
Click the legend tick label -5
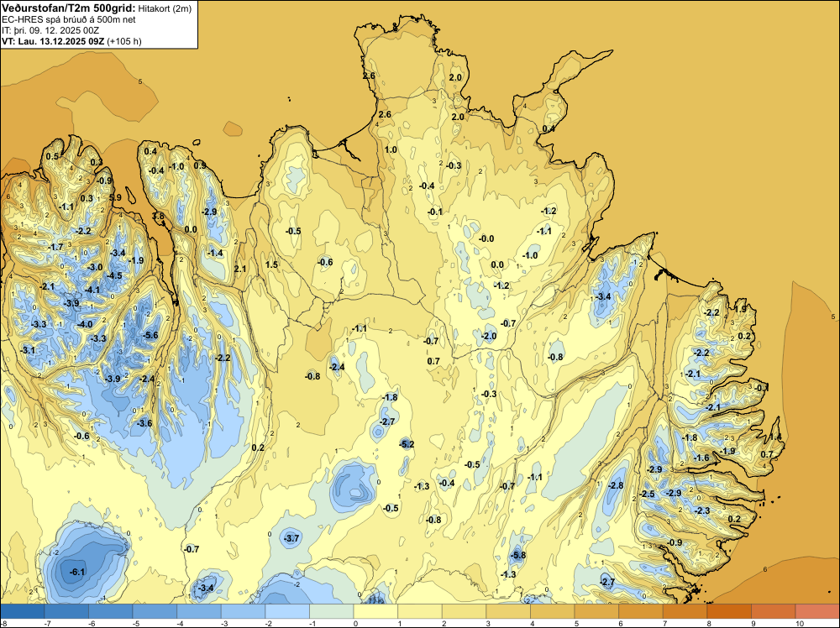click(136, 623)
